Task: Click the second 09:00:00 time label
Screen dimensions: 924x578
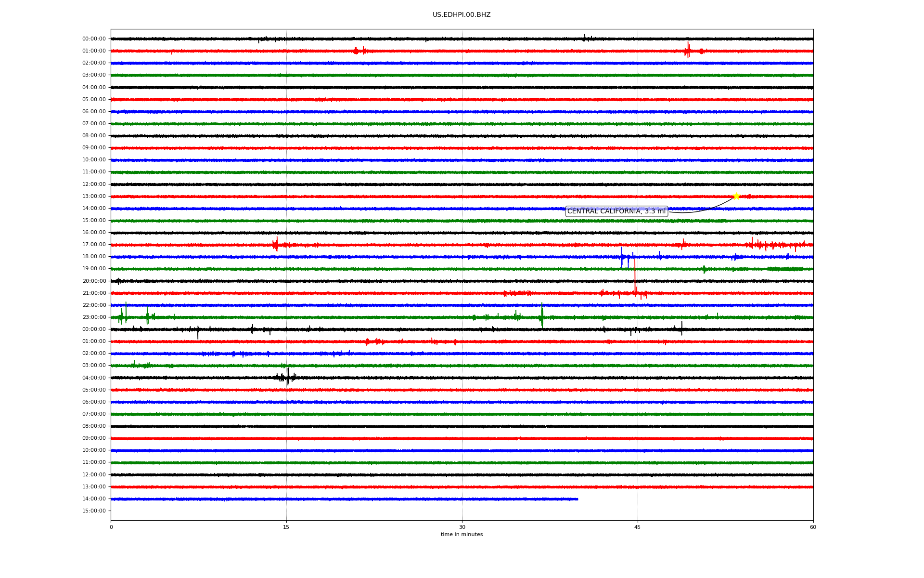Action: tap(94, 438)
